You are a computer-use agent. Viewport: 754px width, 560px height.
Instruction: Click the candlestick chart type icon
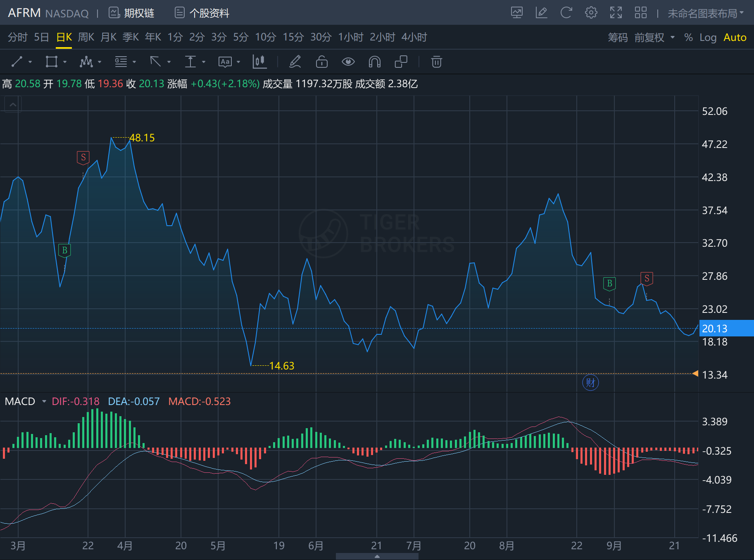[x=259, y=62]
